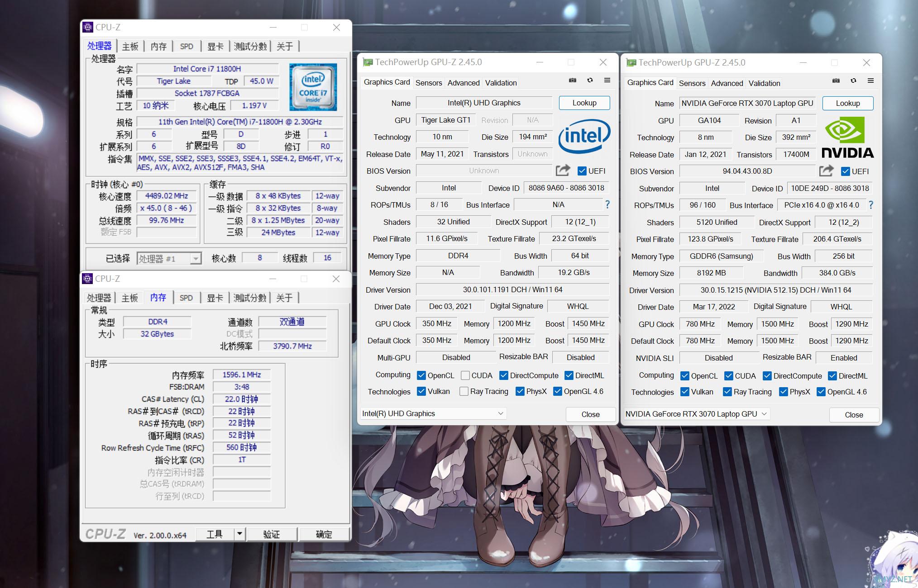Click the GPU-Z title bar icon of Intel window

368,62
